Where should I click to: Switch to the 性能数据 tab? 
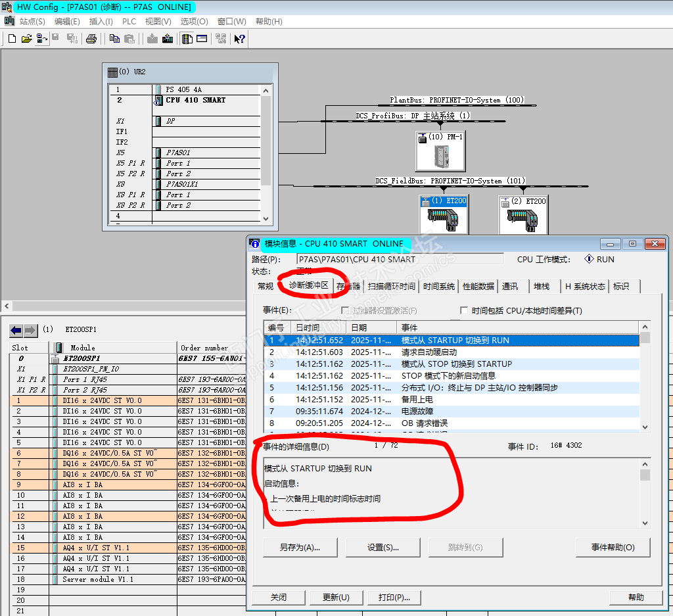click(478, 287)
